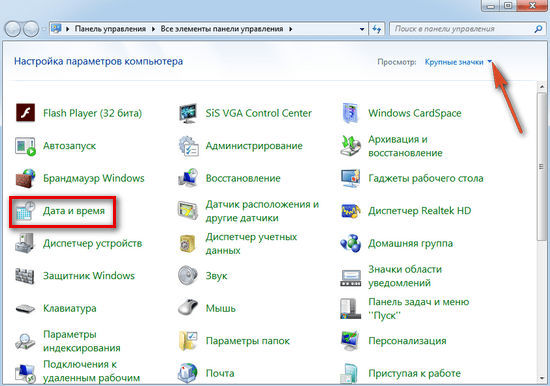The image size is (550, 386).
Task: Click the Параметры индексирования magnifier icon
Action: [x=25, y=341]
